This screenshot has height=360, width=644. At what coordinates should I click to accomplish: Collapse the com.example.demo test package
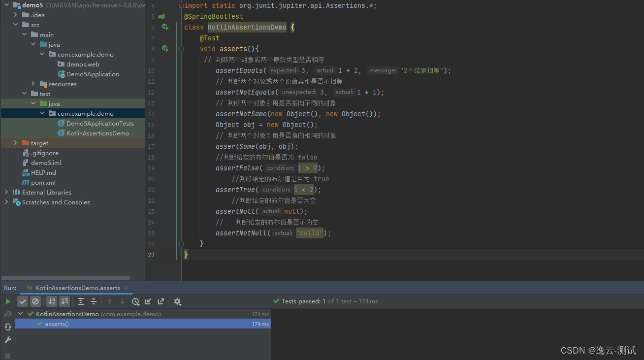point(42,113)
